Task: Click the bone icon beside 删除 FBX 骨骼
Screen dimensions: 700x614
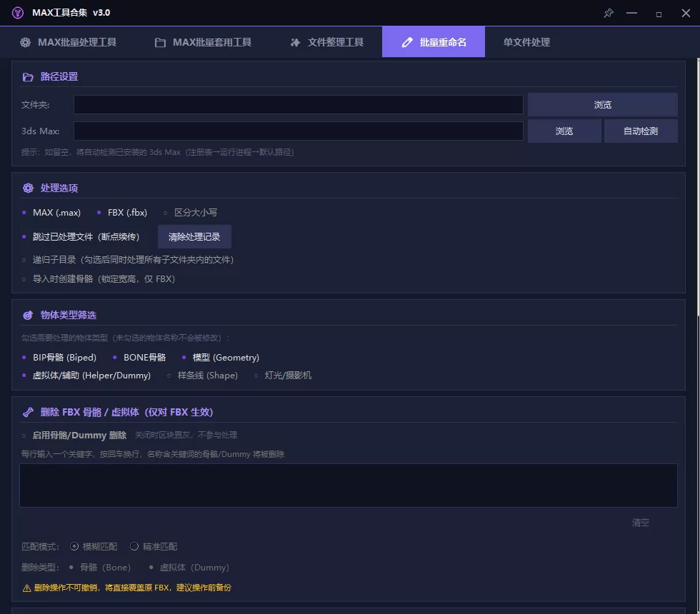Action: (28, 412)
